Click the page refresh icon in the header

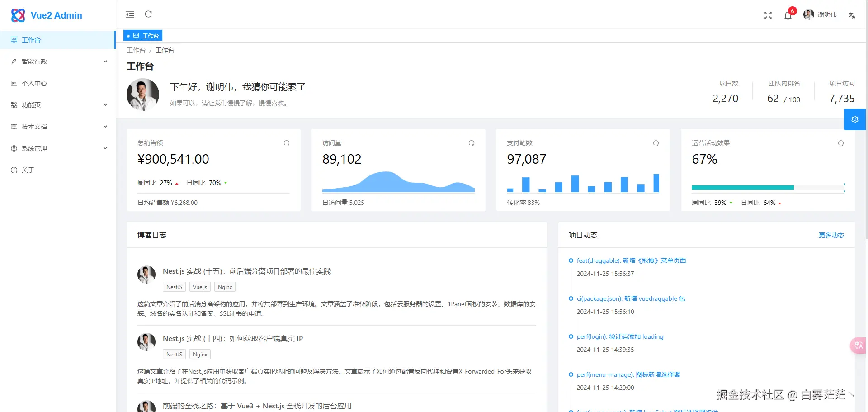point(148,14)
